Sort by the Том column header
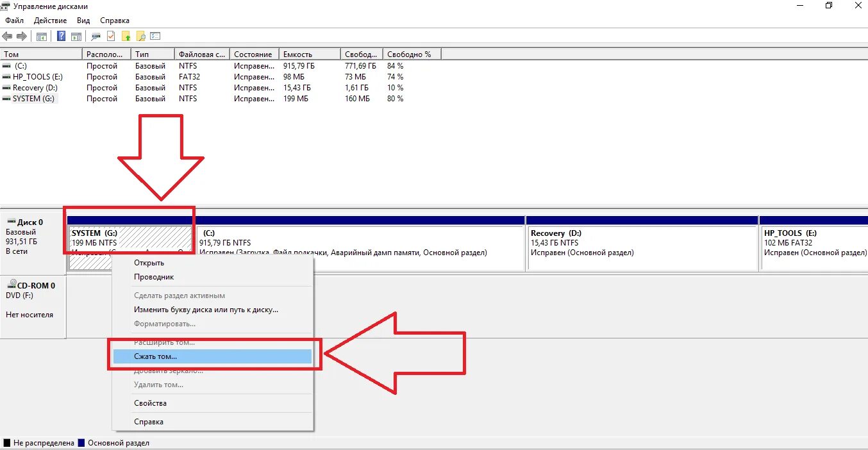This screenshot has width=868, height=450. point(42,54)
